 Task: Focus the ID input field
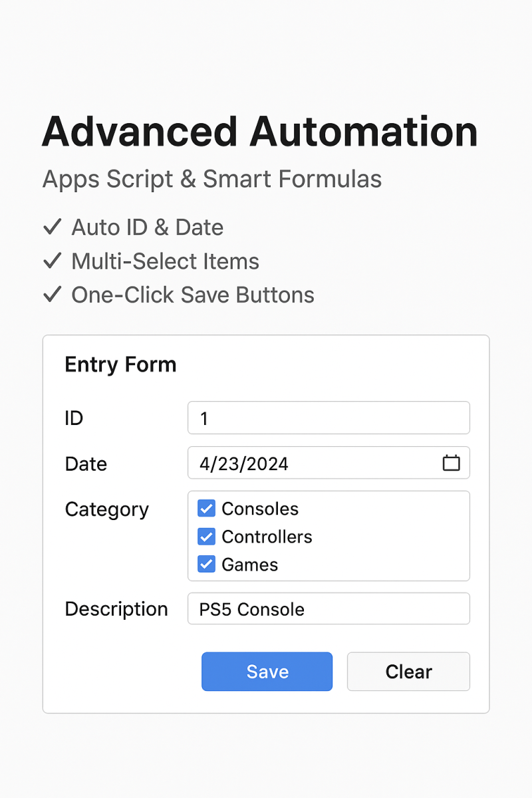[x=329, y=418]
